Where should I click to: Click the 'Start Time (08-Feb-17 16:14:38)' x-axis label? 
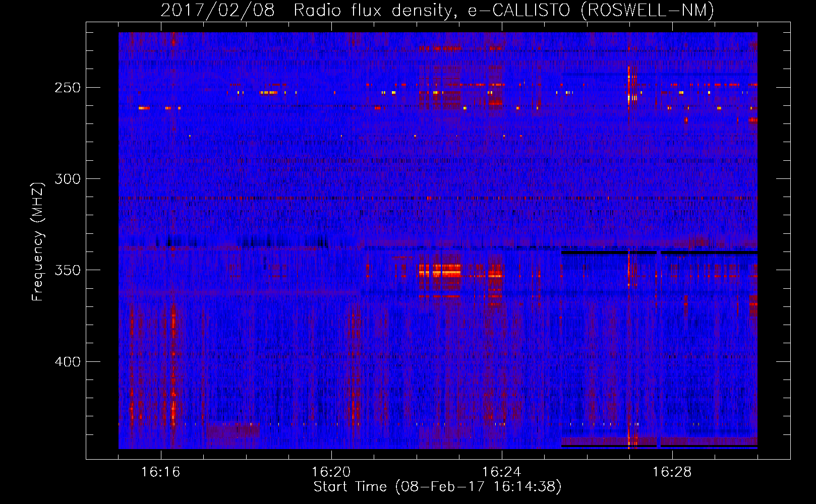click(437, 487)
